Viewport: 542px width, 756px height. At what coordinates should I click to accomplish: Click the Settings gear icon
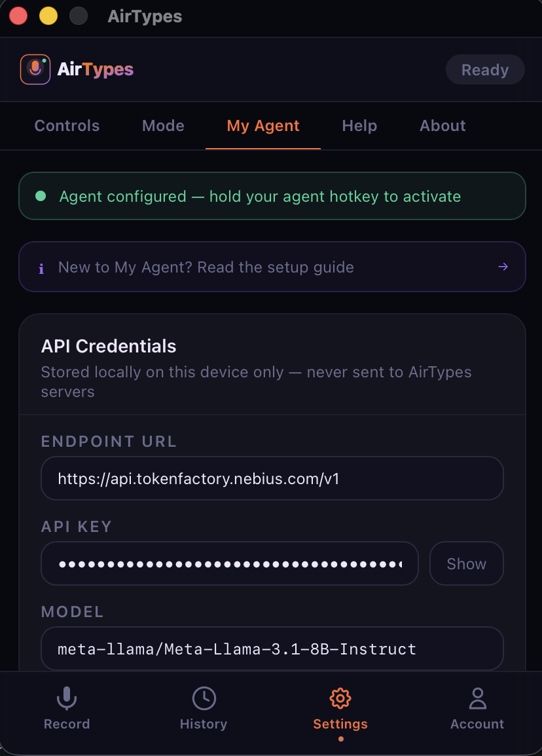pyautogui.click(x=340, y=698)
